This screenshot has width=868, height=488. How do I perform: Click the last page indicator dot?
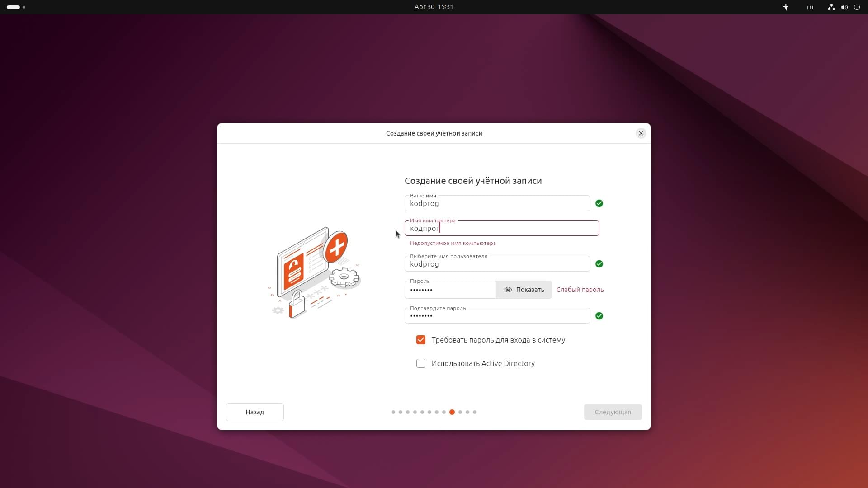475,412
